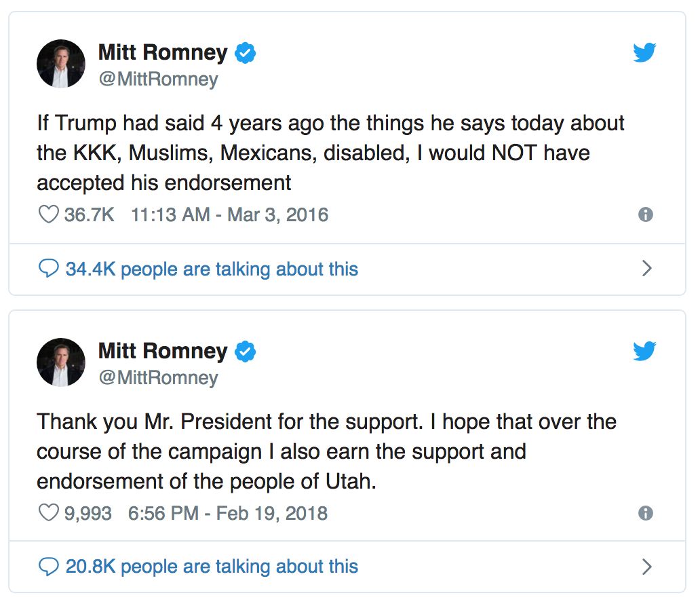This screenshot has height=604, width=700.
Task: Open '34.4K people are talking about this'
Action: (212, 269)
